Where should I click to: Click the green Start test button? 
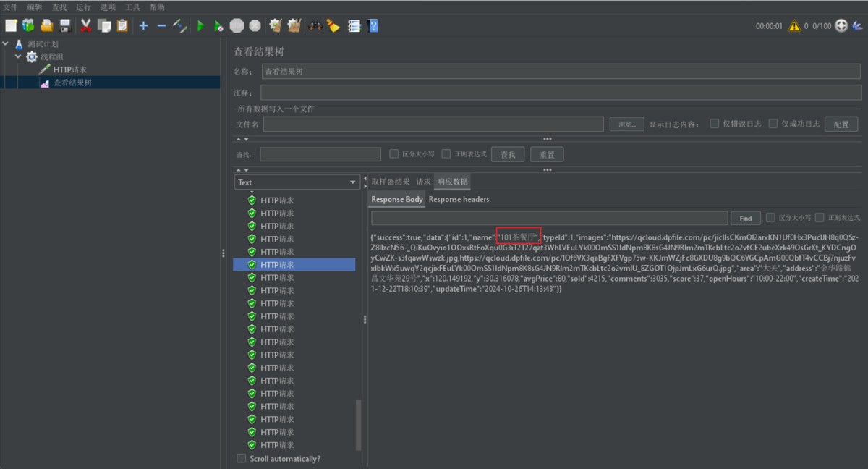click(200, 26)
